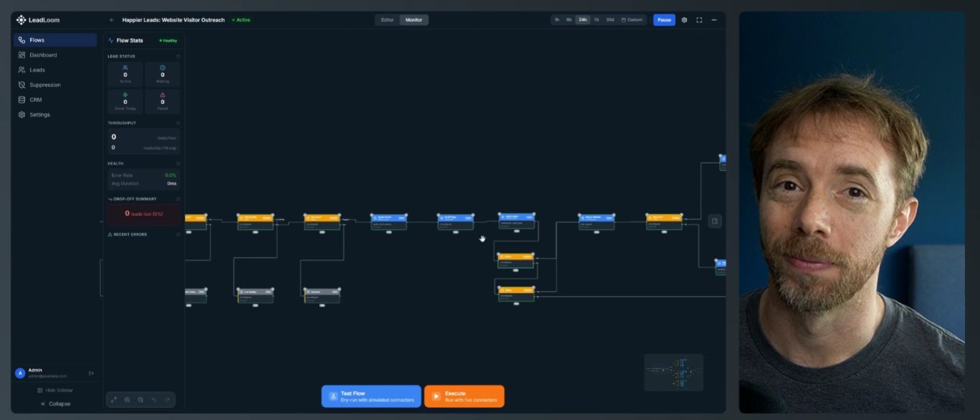Zoom in on the flow canvas
Screen dimensions: 980x420
click(x=127, y=400)
